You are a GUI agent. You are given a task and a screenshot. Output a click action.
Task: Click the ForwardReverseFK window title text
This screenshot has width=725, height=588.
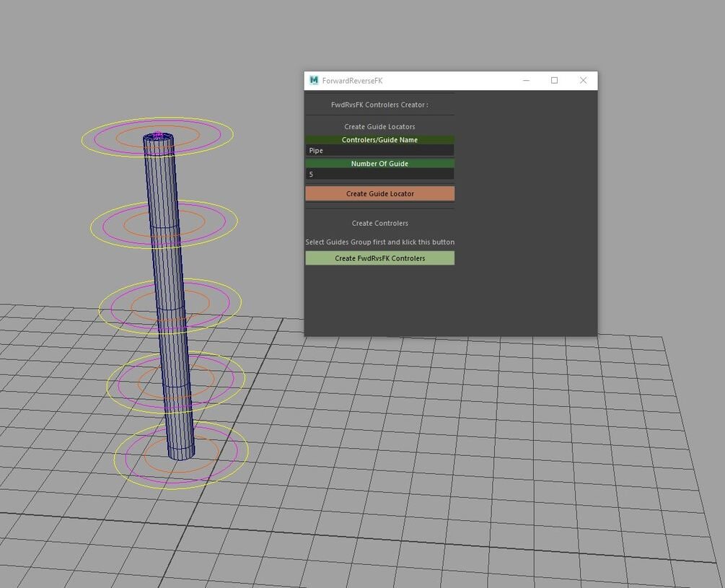(x=352, y=80)
